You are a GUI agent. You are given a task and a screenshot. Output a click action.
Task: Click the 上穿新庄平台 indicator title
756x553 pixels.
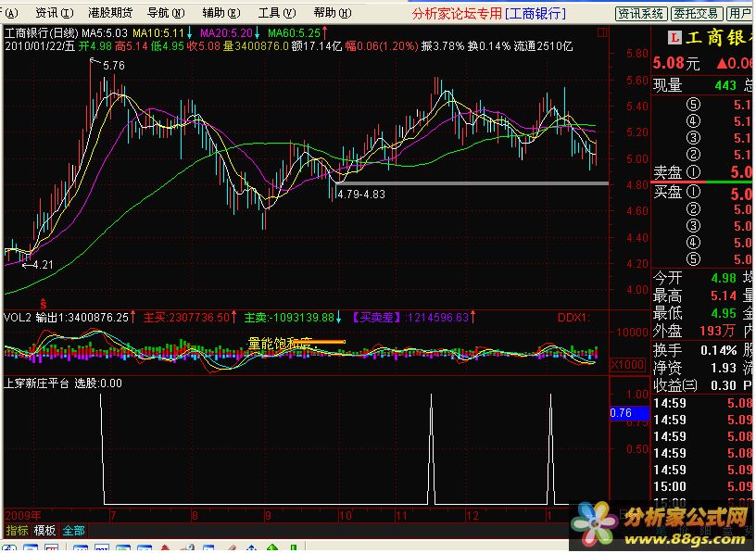(37, 383)
